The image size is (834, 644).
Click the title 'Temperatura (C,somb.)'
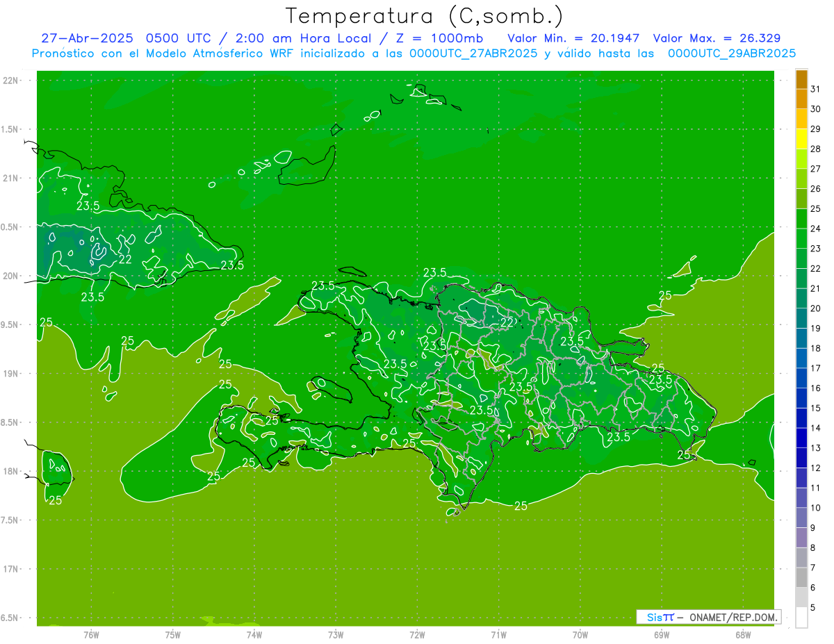coord(424,17)
